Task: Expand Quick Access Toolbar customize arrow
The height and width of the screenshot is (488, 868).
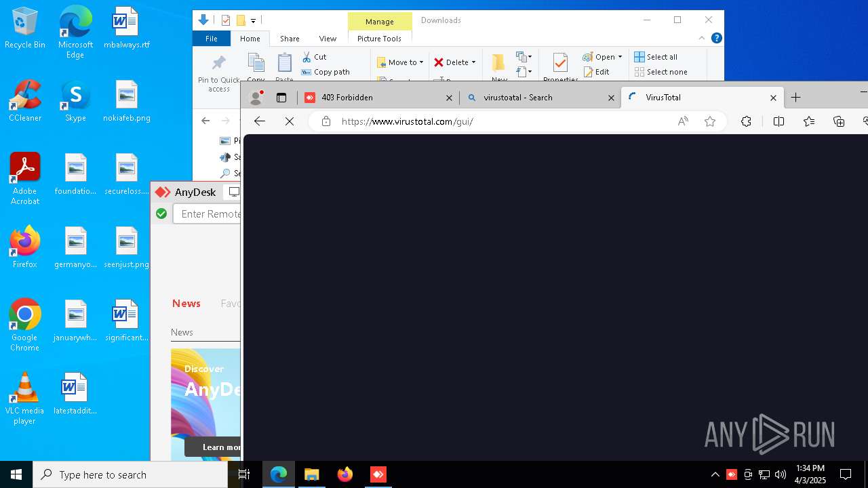Action: point(253,20)
